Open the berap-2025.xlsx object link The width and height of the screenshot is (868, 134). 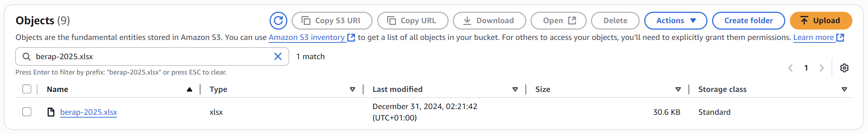(88, 112)
